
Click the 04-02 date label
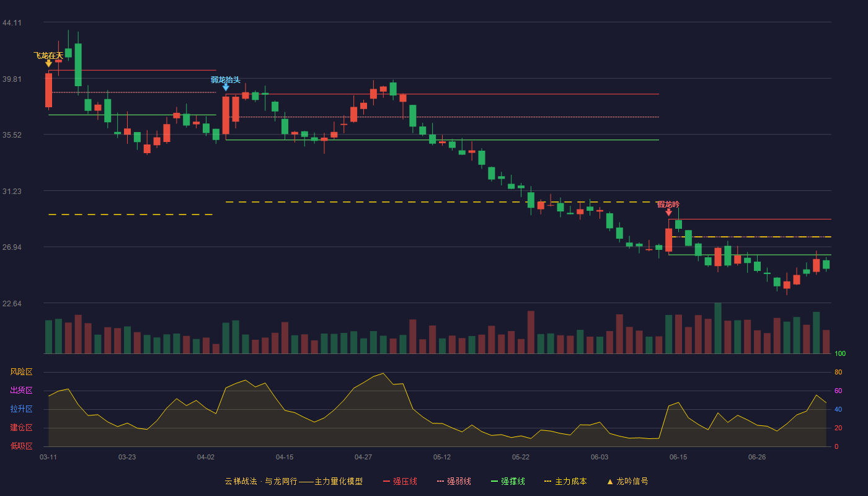[x=206, y=457]
